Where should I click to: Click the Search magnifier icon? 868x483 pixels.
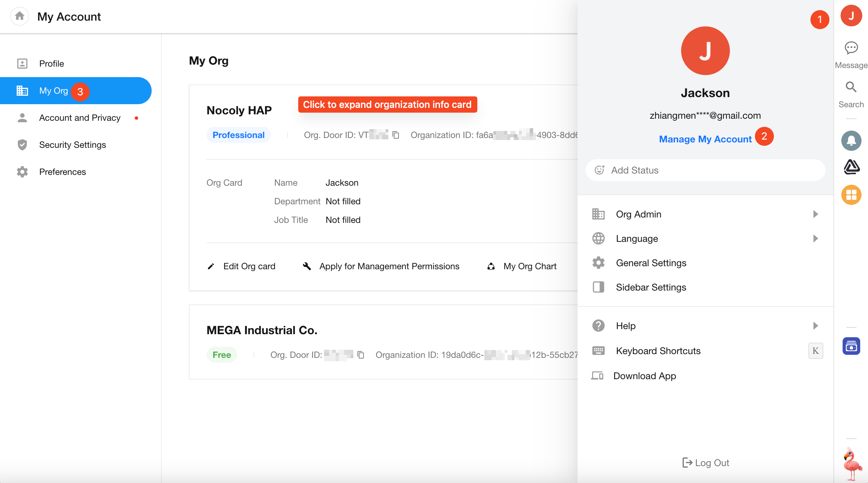pyautogui.click(x=851, y=87)
